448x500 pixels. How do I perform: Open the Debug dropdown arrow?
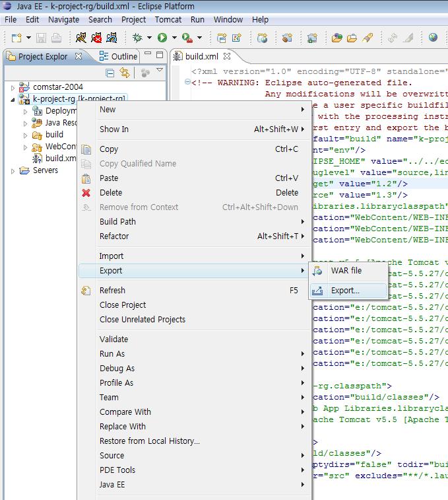[149, 38]
